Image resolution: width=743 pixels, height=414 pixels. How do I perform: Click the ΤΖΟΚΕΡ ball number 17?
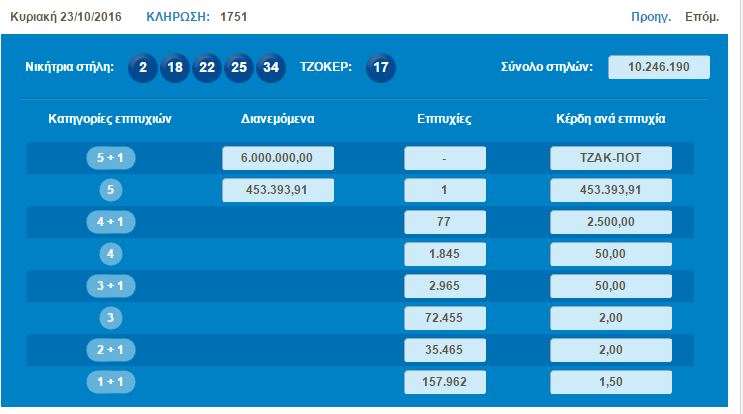pyautogui.click(x=380, y=68)
